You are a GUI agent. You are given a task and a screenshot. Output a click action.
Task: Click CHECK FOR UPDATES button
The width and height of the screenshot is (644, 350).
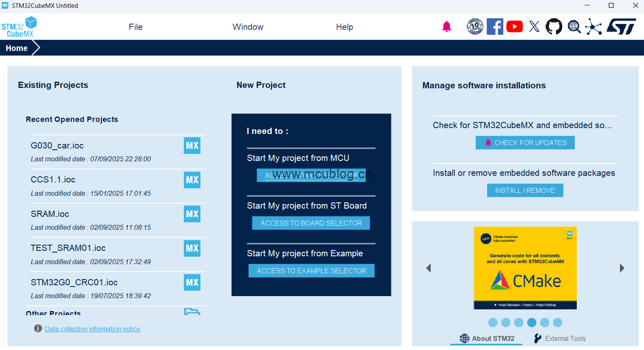click(x=525, y=143)
